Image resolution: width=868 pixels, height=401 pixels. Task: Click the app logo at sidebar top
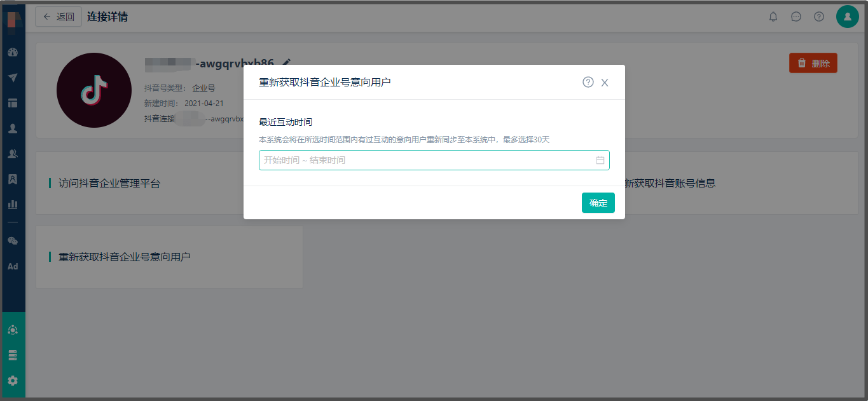click(13, 19)
